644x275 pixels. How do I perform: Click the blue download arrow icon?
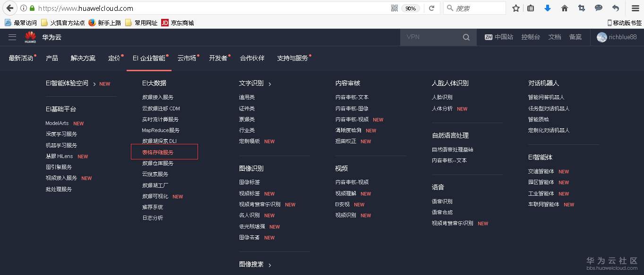(547, 8)
